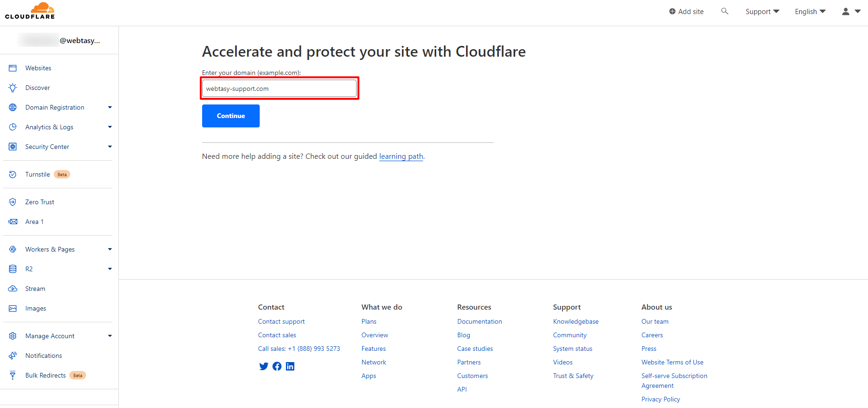868x408 pixels.
Task: Click the domain input field
Action: (279, 89)
